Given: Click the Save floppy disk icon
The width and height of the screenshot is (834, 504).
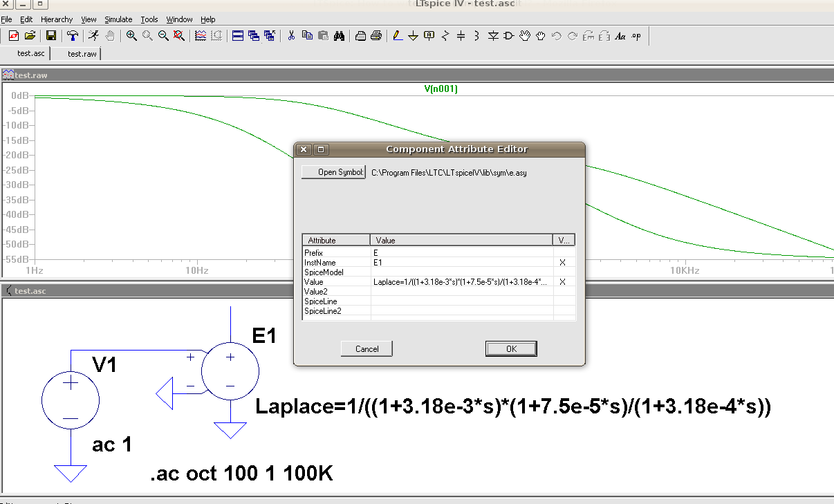Looking at the screenshot, I should coord(50,36).
